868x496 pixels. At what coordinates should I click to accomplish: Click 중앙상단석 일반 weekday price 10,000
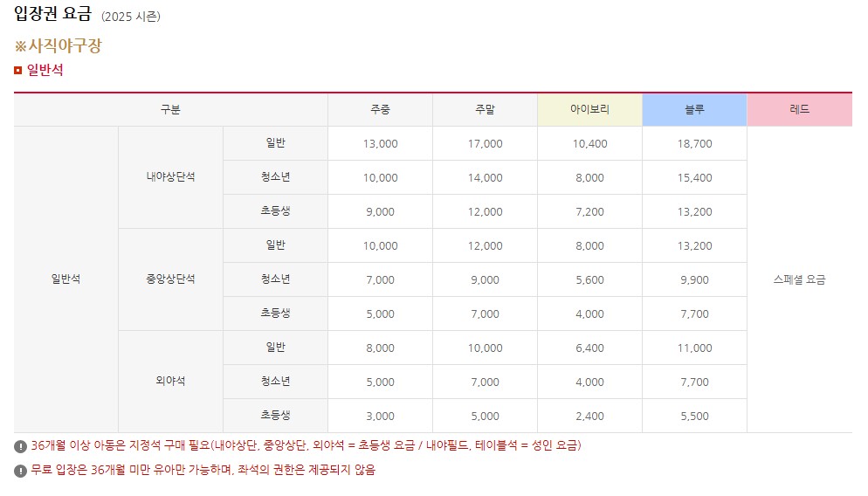pyautogui.click(x=381, y=245)
